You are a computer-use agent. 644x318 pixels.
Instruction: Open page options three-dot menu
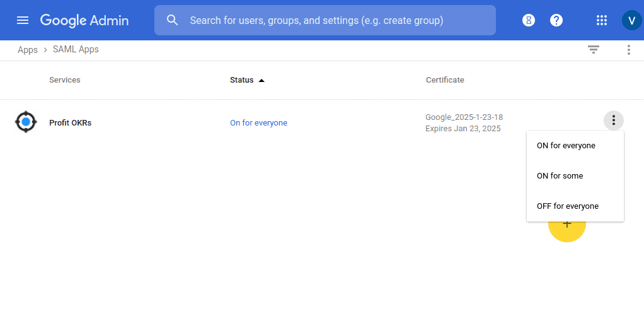point(628,50)
